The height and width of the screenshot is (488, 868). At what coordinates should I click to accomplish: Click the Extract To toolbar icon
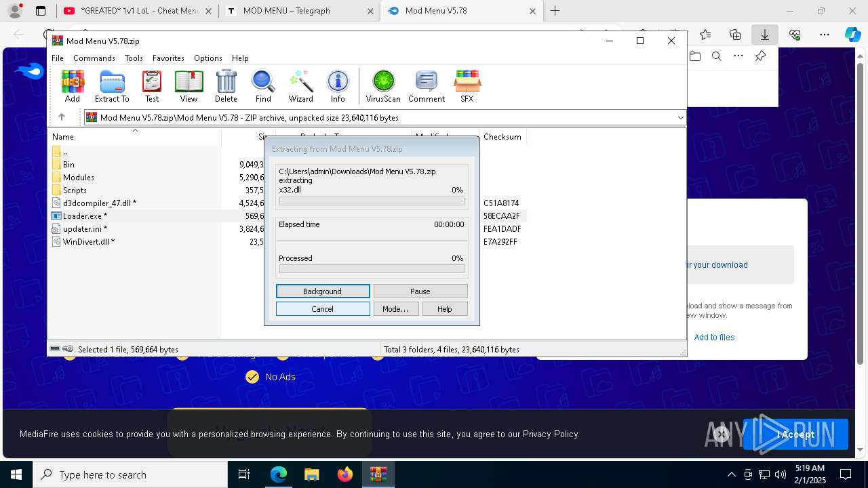112,86
